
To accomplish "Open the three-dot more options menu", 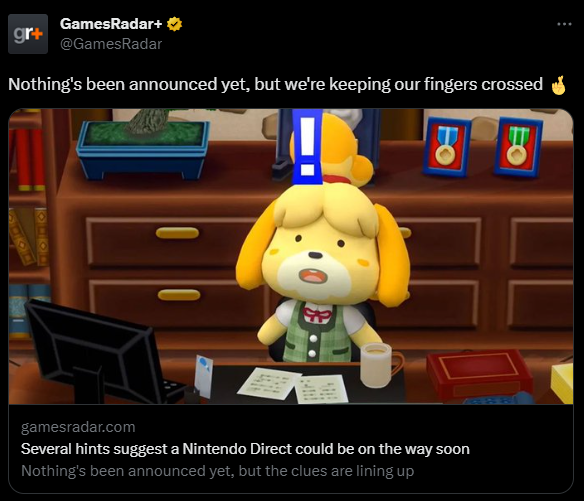I will [564, 24].
